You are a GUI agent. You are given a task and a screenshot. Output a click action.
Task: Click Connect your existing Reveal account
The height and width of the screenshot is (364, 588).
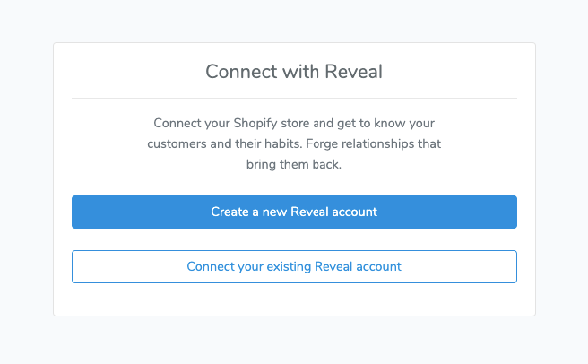pyautogui.click(x=294, y=266)
